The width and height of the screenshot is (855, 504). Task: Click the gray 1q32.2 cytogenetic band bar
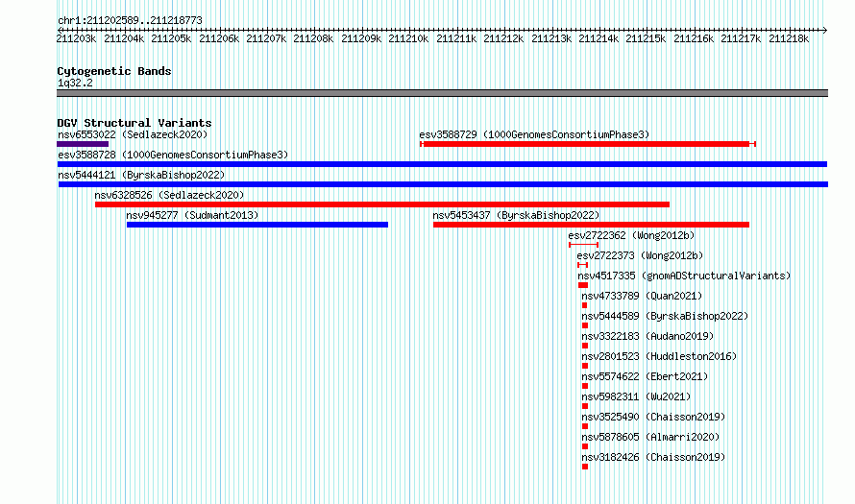(442, 93)
